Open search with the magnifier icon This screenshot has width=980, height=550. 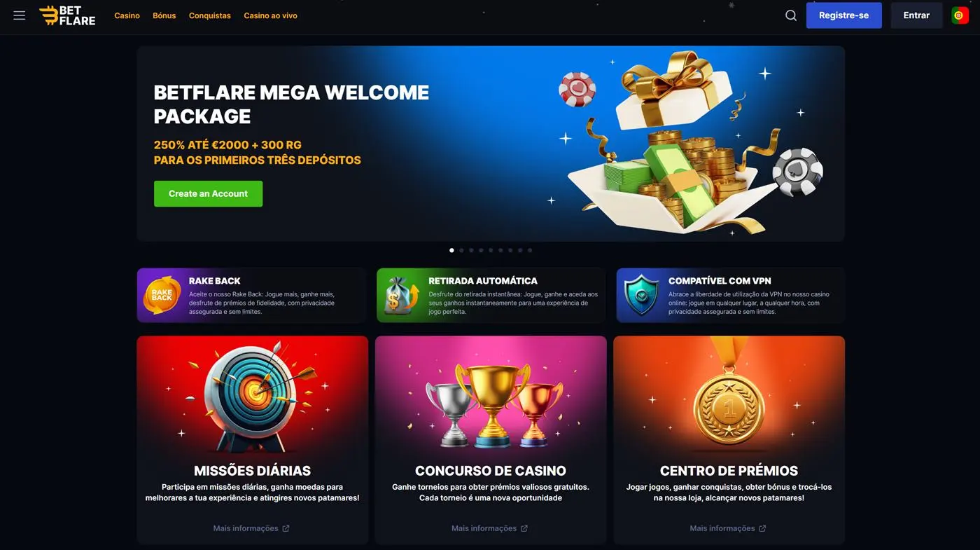tap(791, 15)
